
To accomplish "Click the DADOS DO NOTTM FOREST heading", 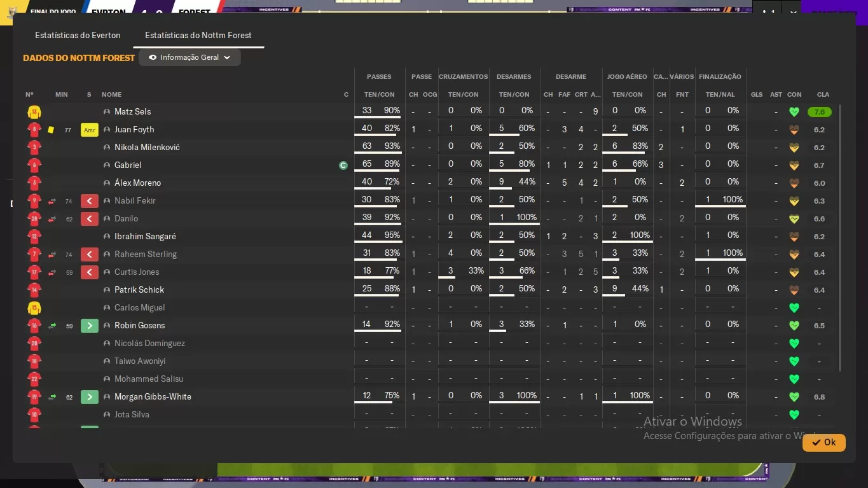I will point(79,58).
